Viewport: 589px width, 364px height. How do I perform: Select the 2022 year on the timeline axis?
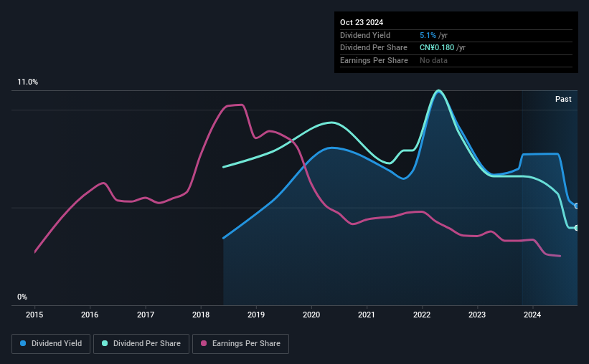click(422, 315)
